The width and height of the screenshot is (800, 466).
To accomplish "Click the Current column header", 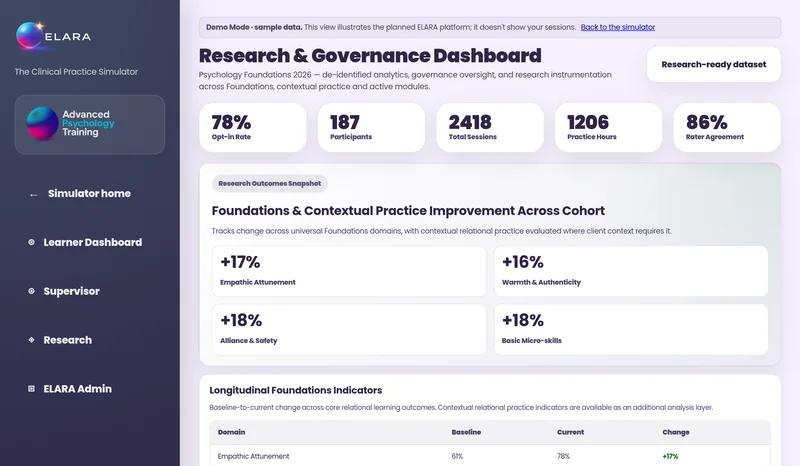I will [570, 432].
